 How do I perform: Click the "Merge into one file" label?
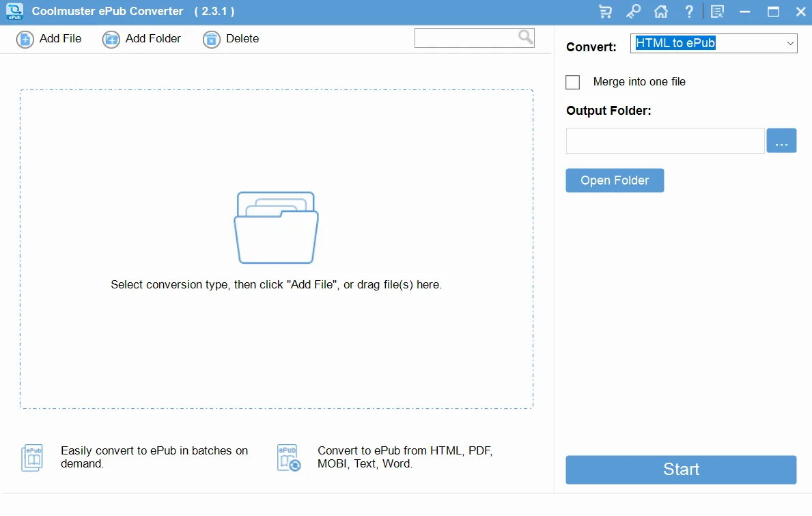click(x=639, y=82)
